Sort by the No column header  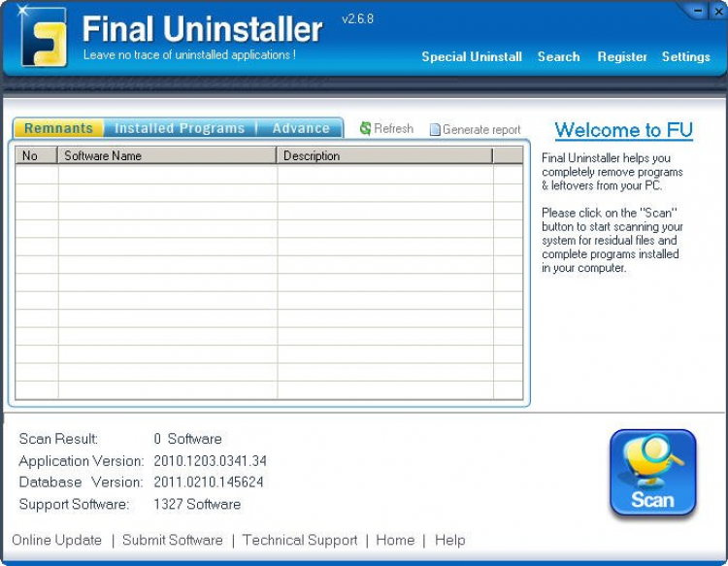pyautogui.click(x=36, y=155)
